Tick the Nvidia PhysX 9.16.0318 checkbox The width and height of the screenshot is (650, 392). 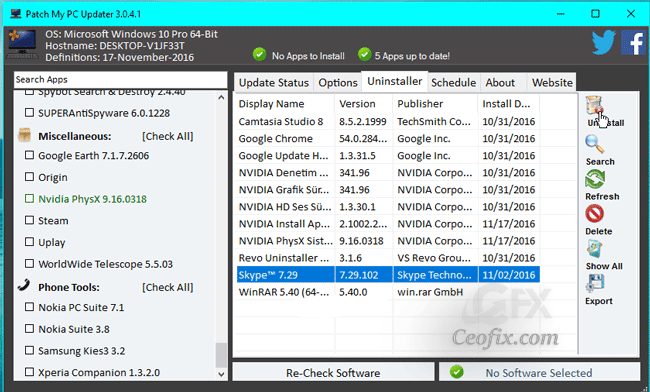[29, 198]
